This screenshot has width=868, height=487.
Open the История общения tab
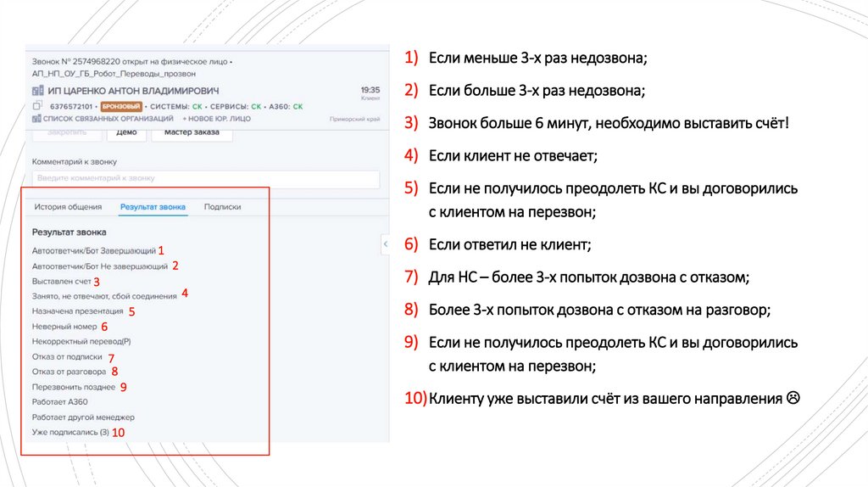coord(68,207)
